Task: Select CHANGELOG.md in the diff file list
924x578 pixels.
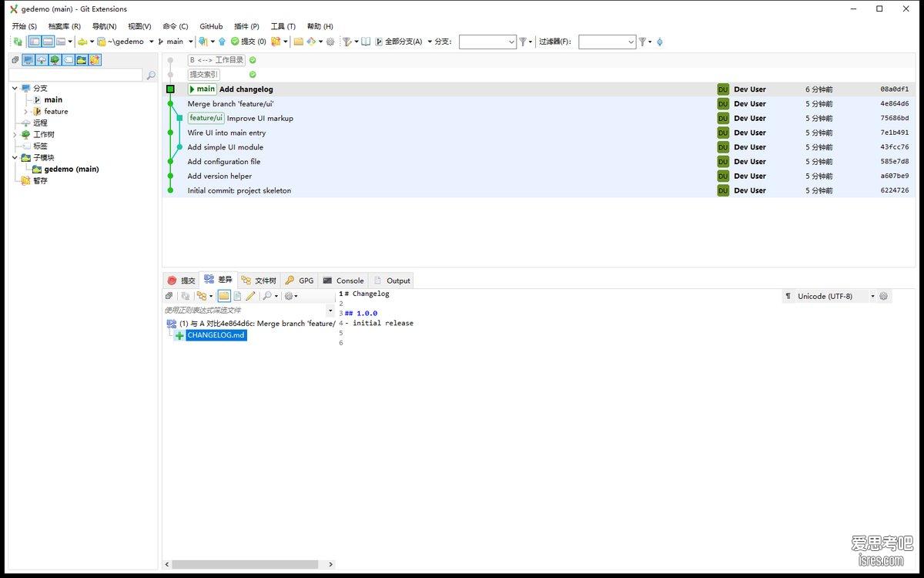Action: (x=216, y=335)
